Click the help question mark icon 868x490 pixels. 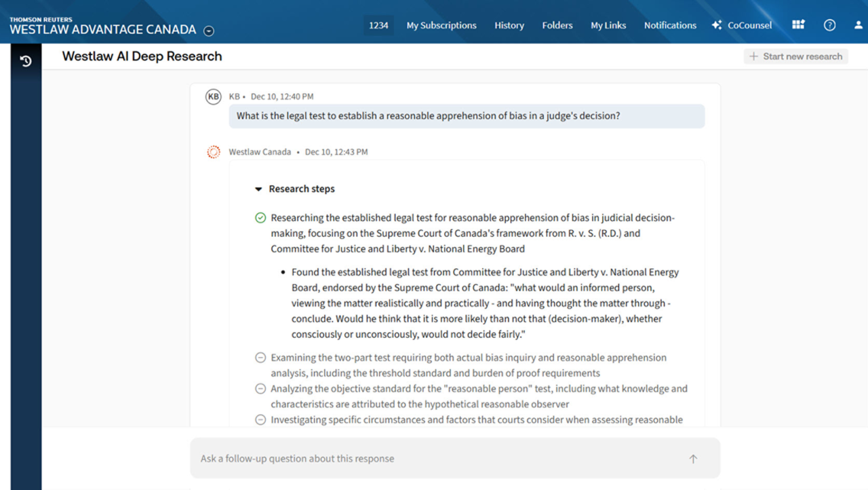pyautogui.click(x=829, y=25)
